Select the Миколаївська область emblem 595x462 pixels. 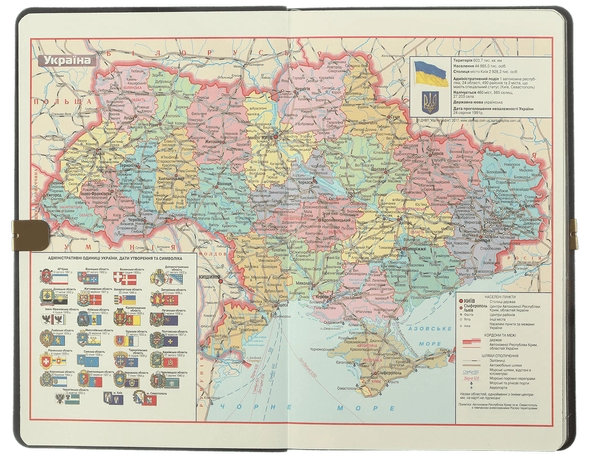(x=82, y=339)
